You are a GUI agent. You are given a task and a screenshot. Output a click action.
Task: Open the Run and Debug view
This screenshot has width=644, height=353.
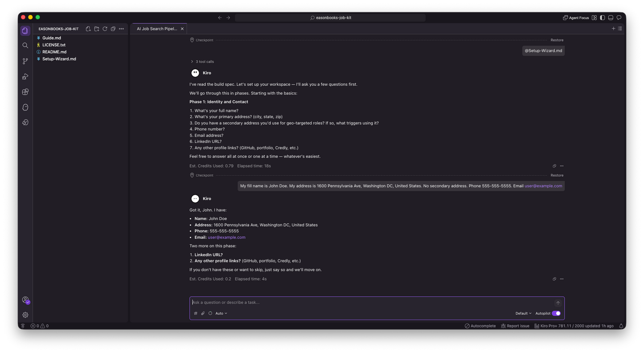tap(25, 76)
